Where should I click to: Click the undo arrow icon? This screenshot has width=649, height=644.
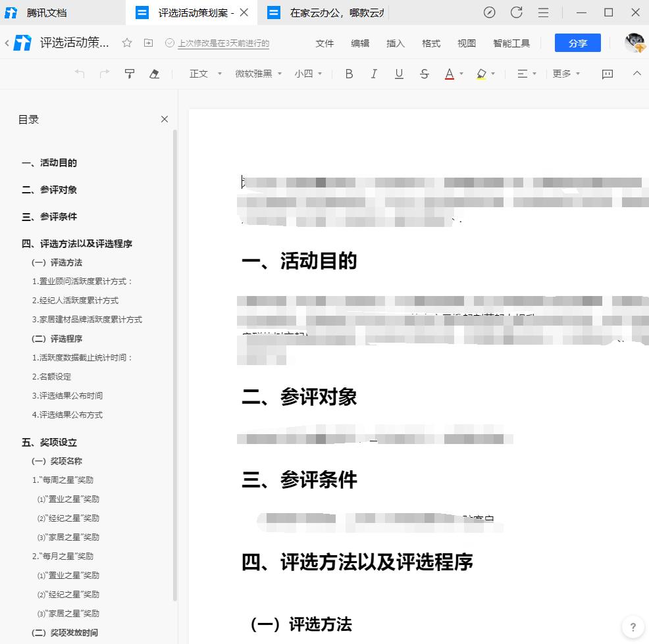point(79,74)
